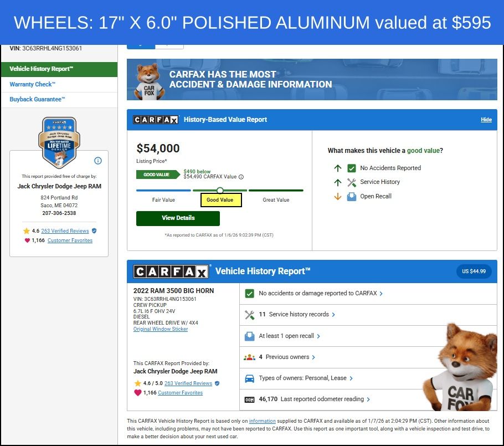Click the info icon on dealer card

click(98, 161)
